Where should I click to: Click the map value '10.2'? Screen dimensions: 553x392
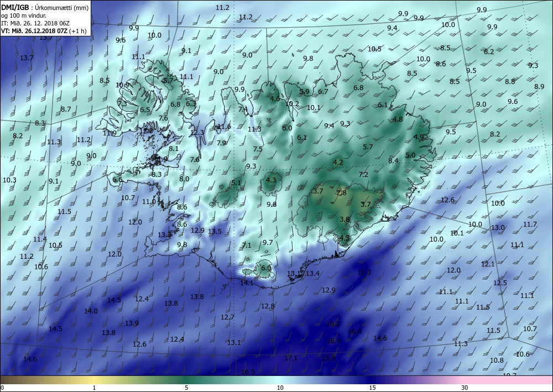coord(292,103)
